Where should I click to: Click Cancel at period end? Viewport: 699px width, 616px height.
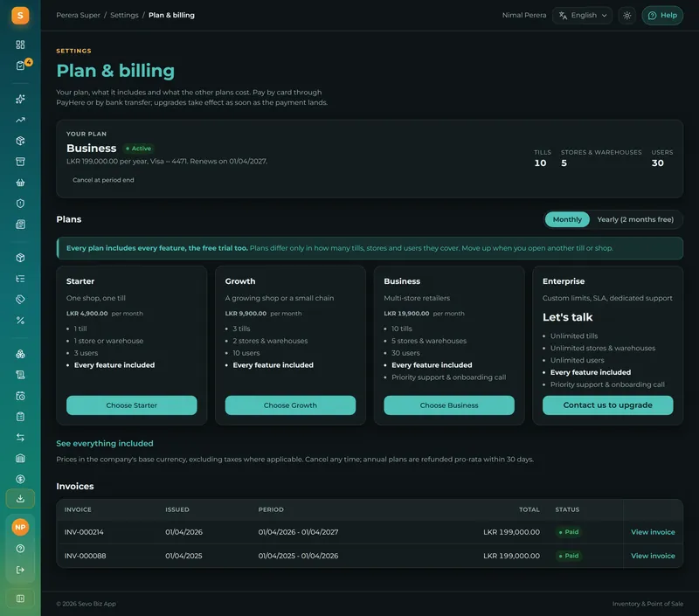pyautogui.click(x=103, y=180)
